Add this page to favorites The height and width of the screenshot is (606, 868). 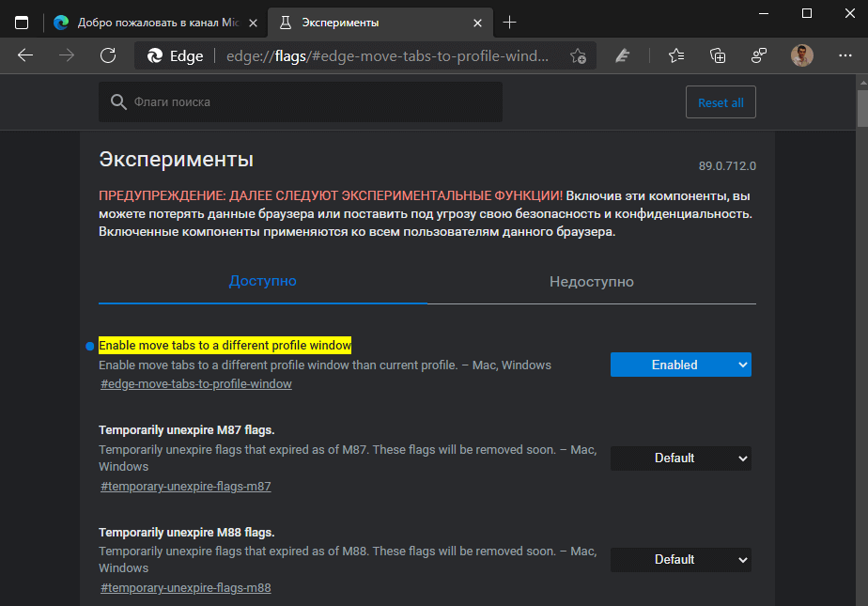click(x=581, y=55)
